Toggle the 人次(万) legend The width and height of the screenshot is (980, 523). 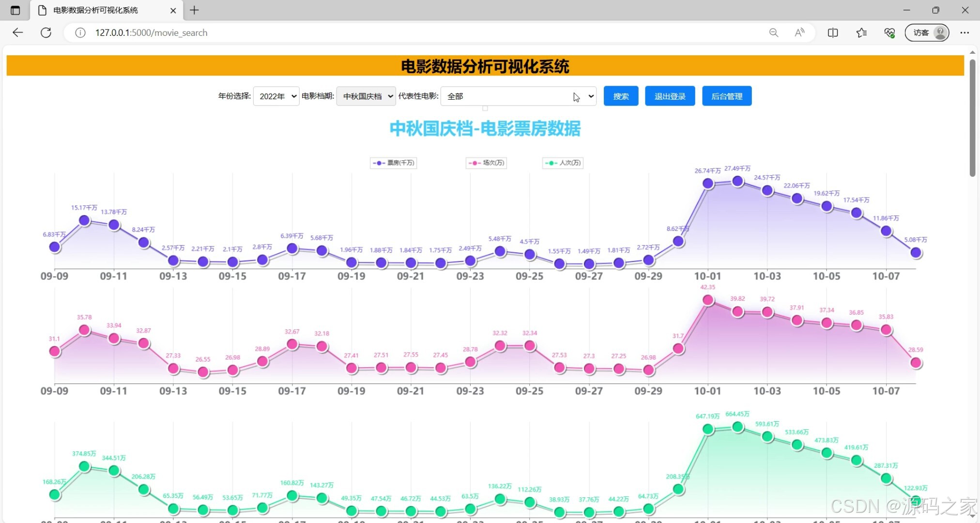[x=562, y=163]
